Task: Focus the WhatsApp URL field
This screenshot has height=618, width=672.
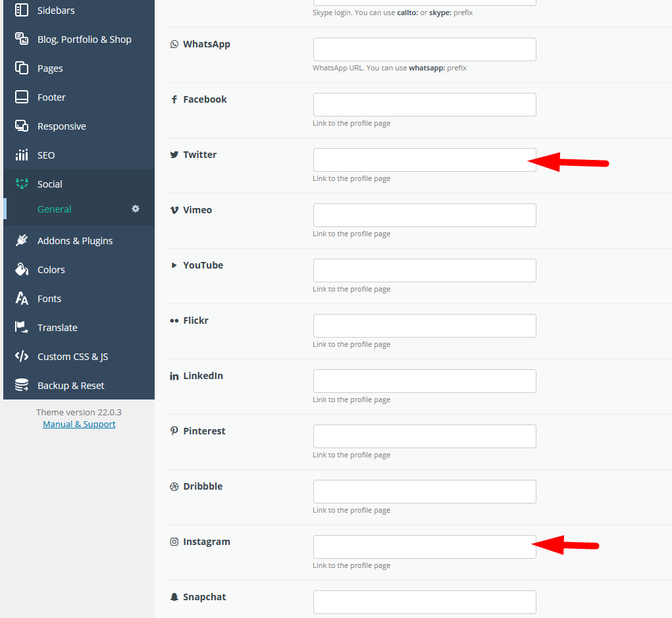Action: [x=425, y=49]
